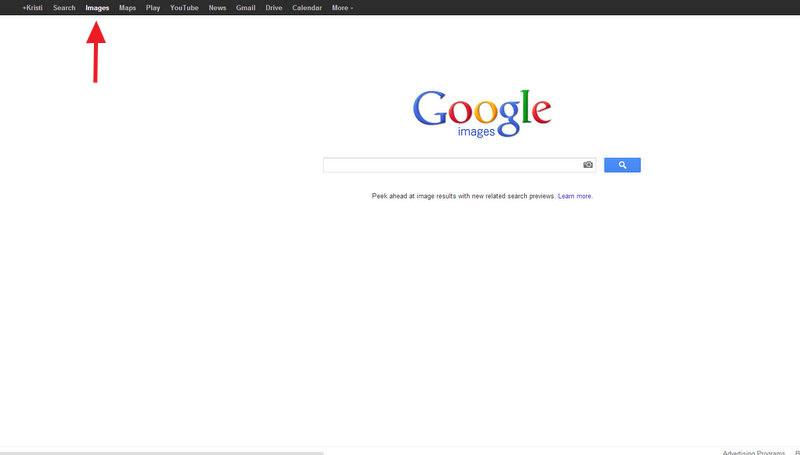Open Play from the top bar
800x455 pixels.
(153, 8)
